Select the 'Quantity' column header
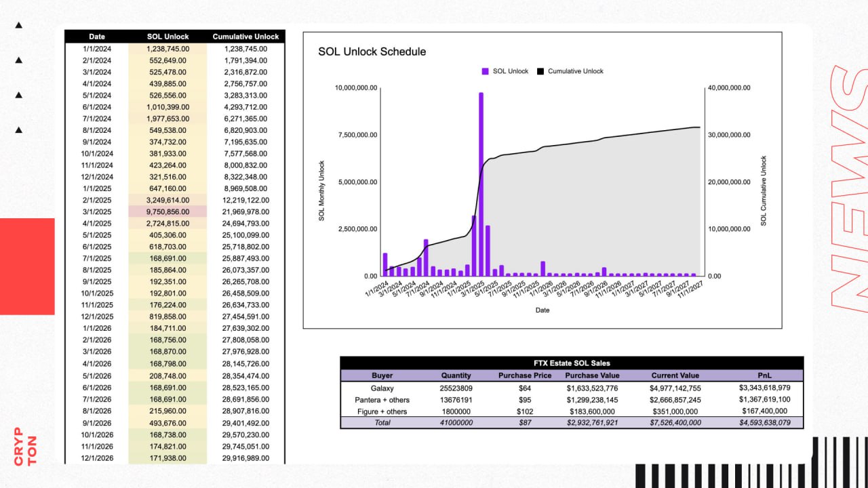Viewport: 868px width, 488px height. click(456, 375)
